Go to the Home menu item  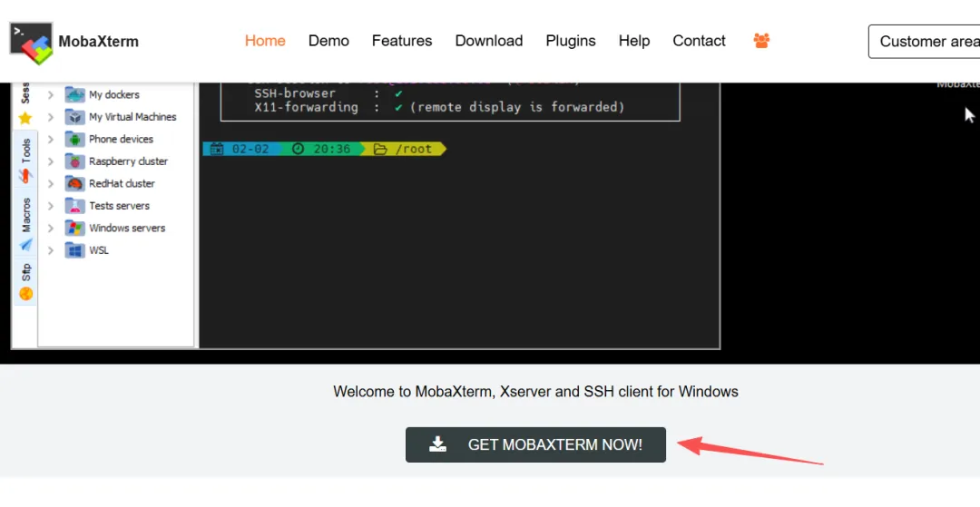click(265, 41)
